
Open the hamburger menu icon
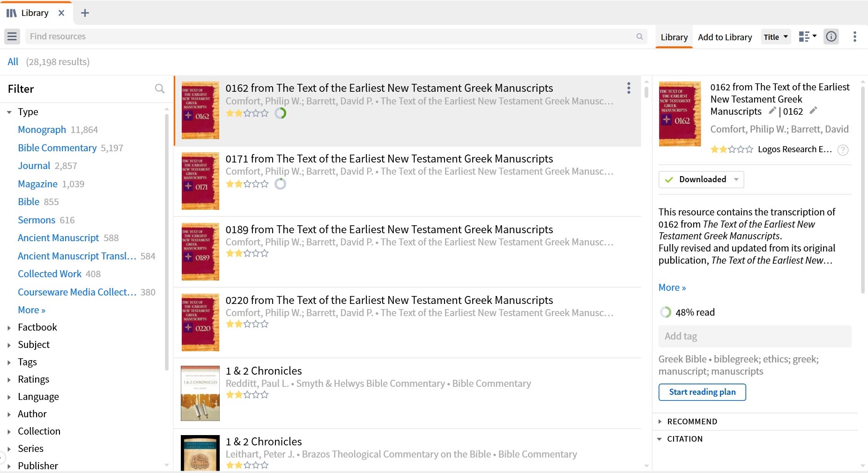12,37
